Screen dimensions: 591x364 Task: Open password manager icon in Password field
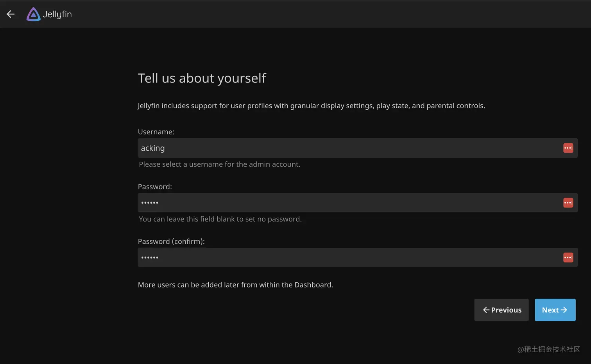coord(568,203)
